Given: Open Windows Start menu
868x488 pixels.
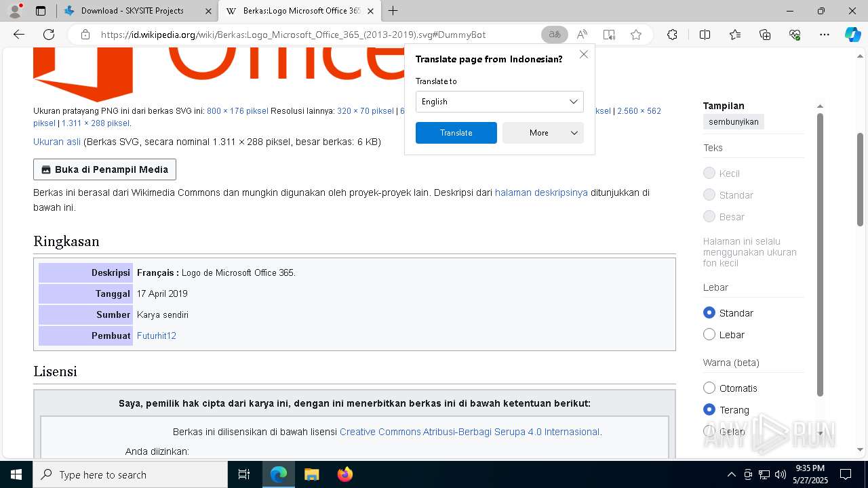Looking at the screenshot, I should (16, 474).
